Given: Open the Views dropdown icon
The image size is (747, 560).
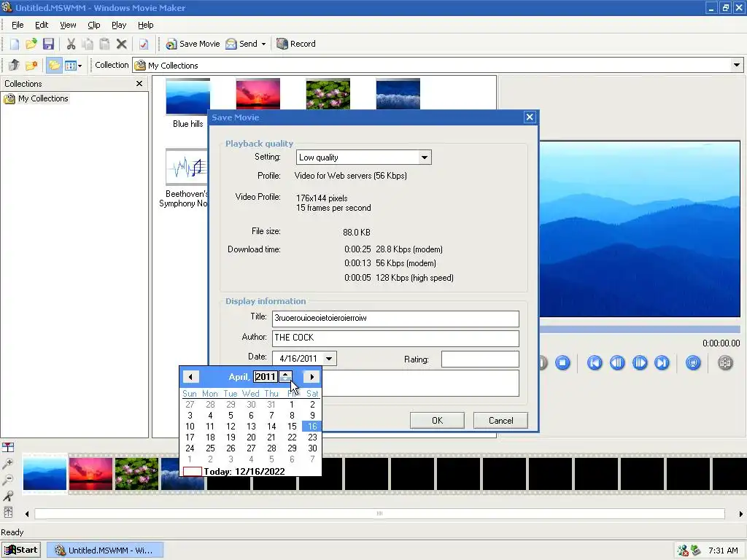Looking at the screenshot, I should click(73, 65).
